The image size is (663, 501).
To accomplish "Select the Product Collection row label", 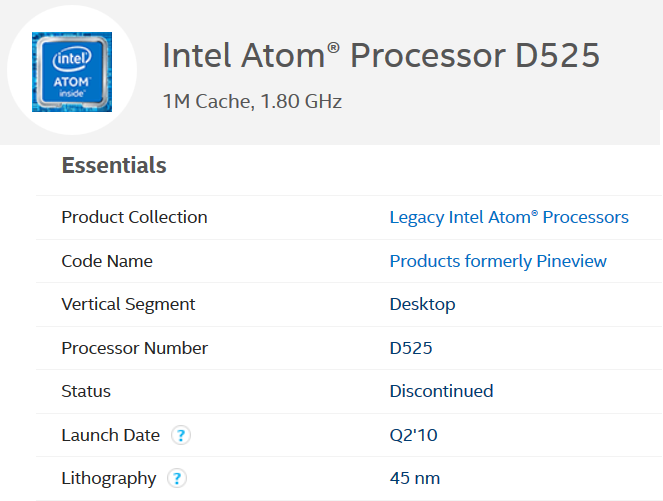I will coord(134,217).
